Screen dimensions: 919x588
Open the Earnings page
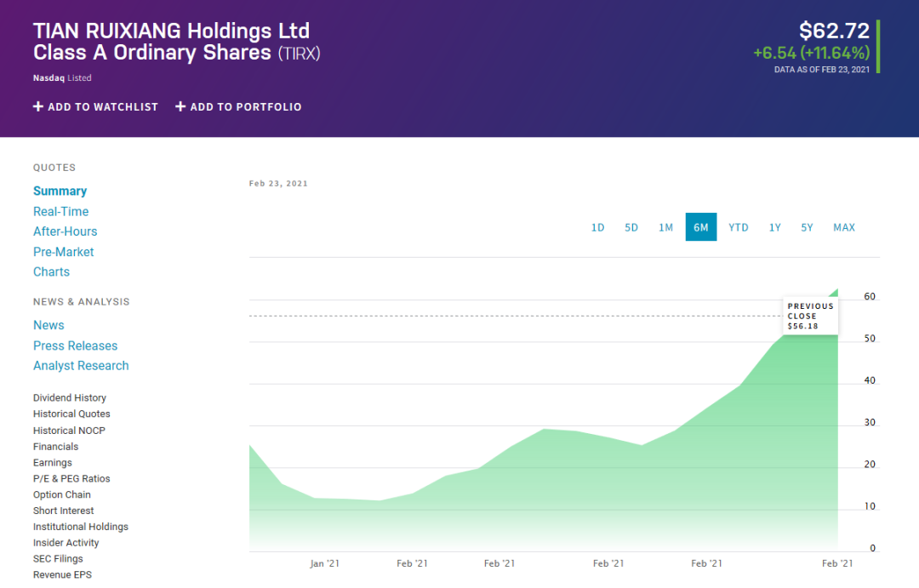pyautogui.click(x=52, y=463)
